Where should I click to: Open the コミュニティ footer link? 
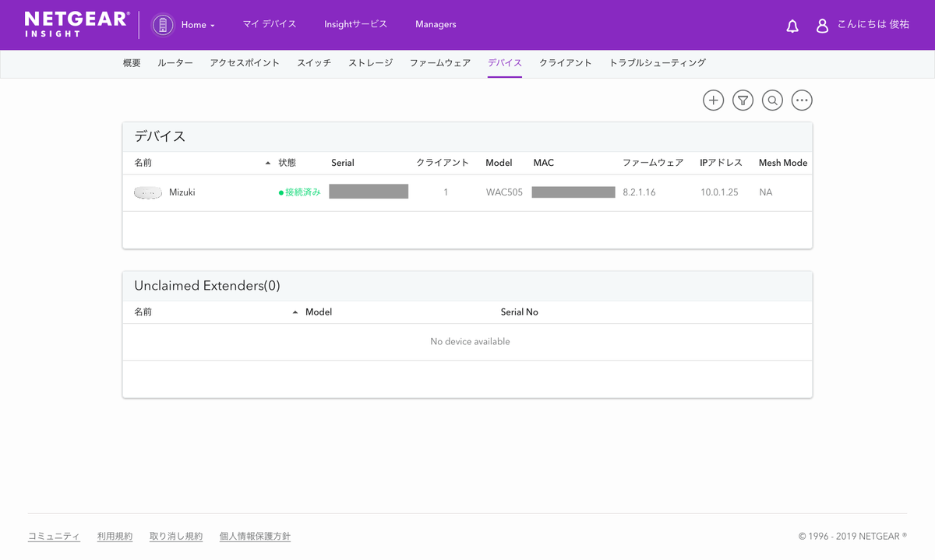pyautogui.click(x=54, y=537)
